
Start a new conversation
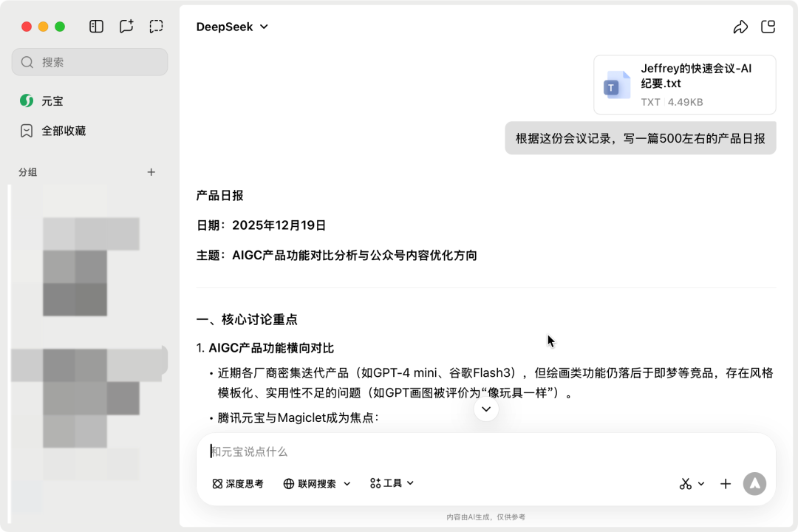[x=126, y=26]
